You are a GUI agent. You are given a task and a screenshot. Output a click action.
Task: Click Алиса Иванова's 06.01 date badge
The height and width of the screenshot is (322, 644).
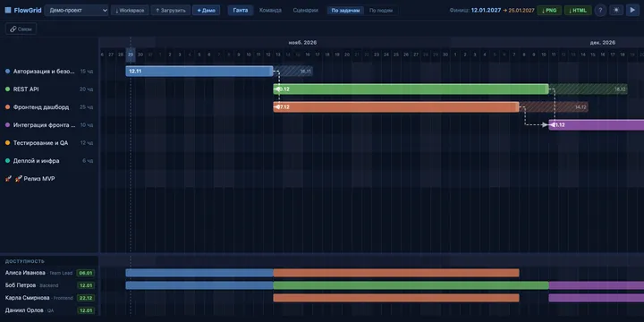(86, 273)
